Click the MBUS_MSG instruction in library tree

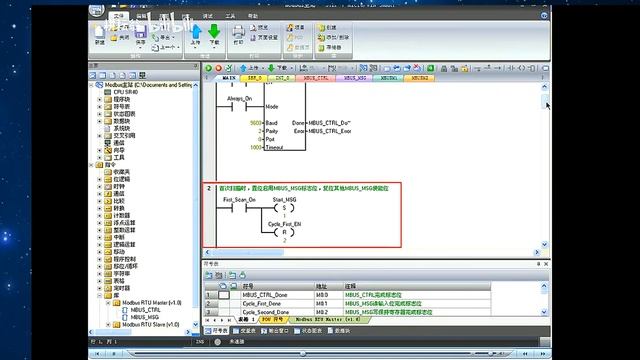pos(144,317)
